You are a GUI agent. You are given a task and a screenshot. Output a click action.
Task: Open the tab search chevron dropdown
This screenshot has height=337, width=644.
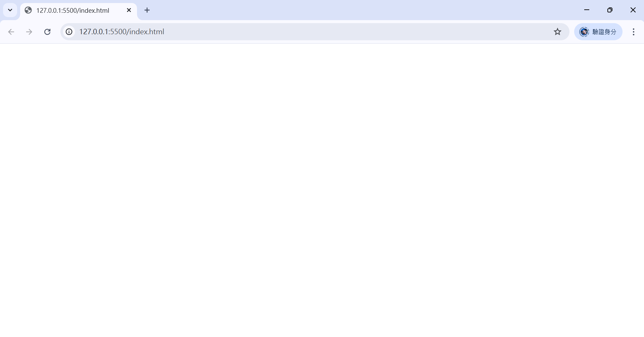(10, 10)
